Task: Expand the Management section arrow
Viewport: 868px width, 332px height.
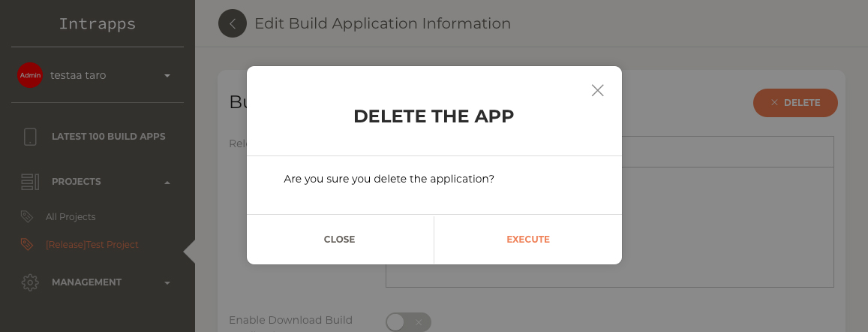Action: (167, 282)
